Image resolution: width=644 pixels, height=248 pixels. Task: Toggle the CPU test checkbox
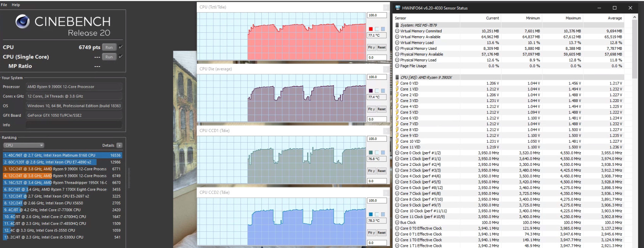[x=120, y=47]
